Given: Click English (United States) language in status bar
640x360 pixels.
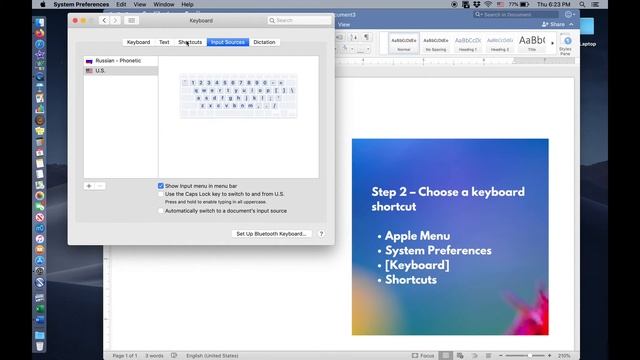Looking at the screenshot, I should [x=212, y=356].
